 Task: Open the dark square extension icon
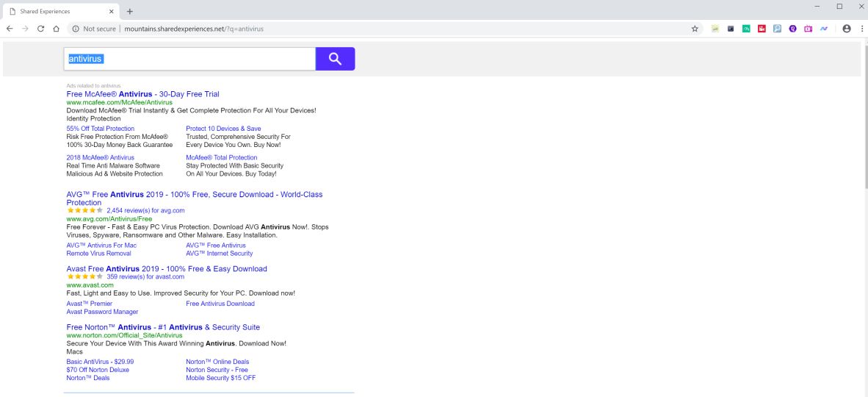pos(731,29)
